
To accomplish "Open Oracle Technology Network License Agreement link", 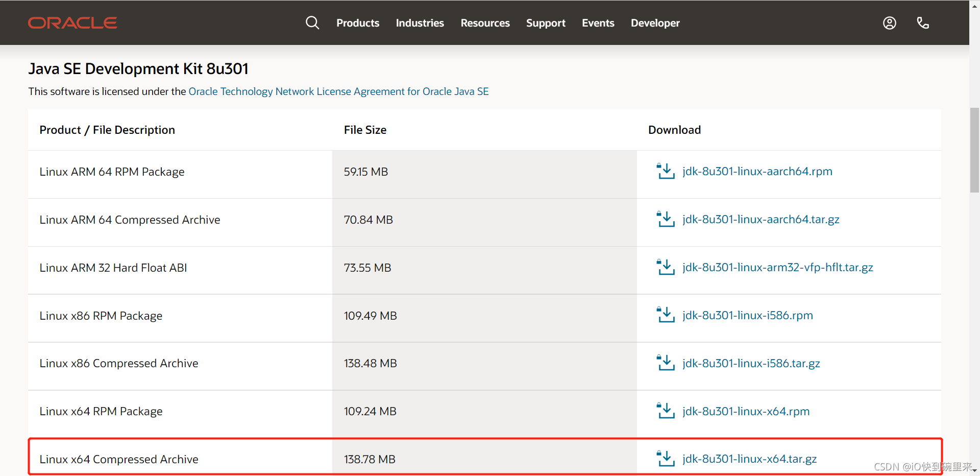I will click(338, 91).
